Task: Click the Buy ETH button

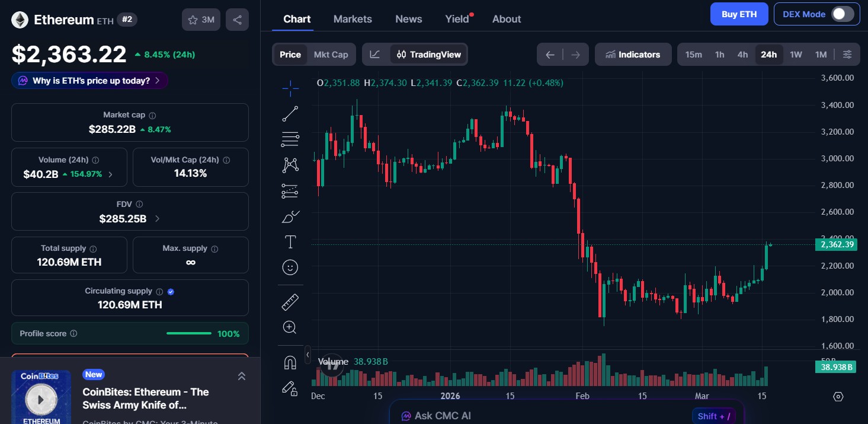Action: (739, 14)
